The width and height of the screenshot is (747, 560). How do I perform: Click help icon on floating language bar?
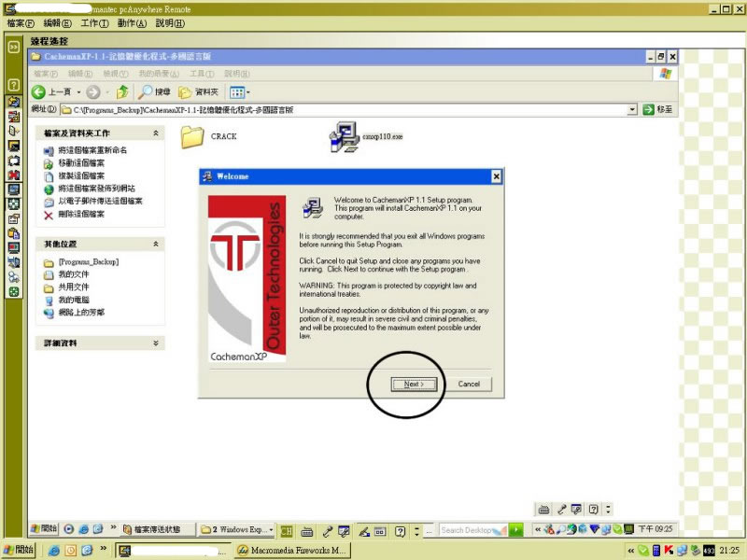click(x=593, y=510)
